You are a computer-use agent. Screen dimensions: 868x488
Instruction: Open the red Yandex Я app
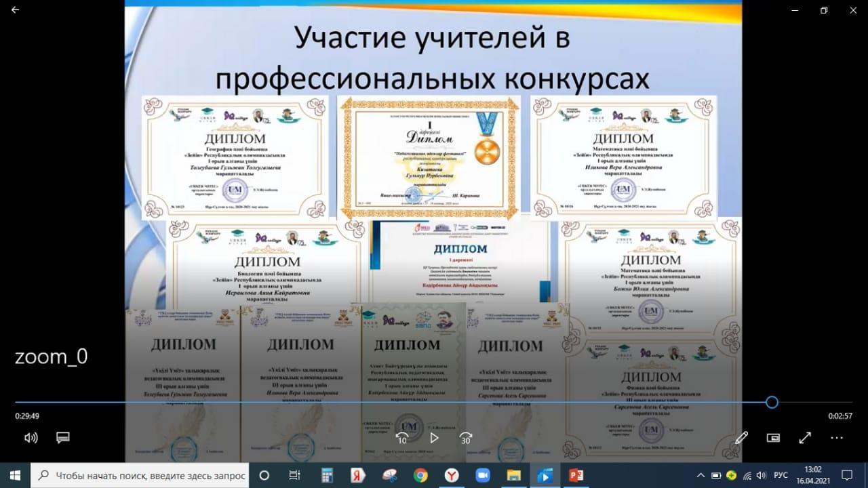click(357, 475)
